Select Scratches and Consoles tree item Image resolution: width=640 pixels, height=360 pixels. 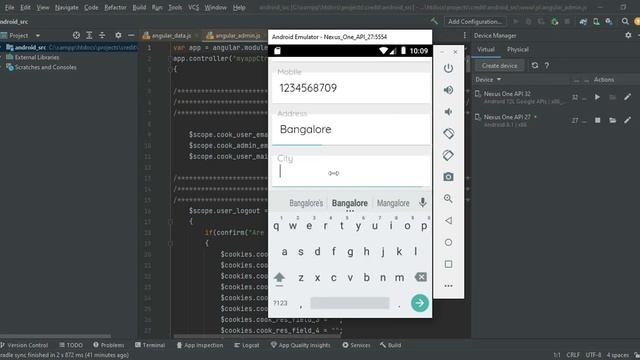tap(45, 67)
